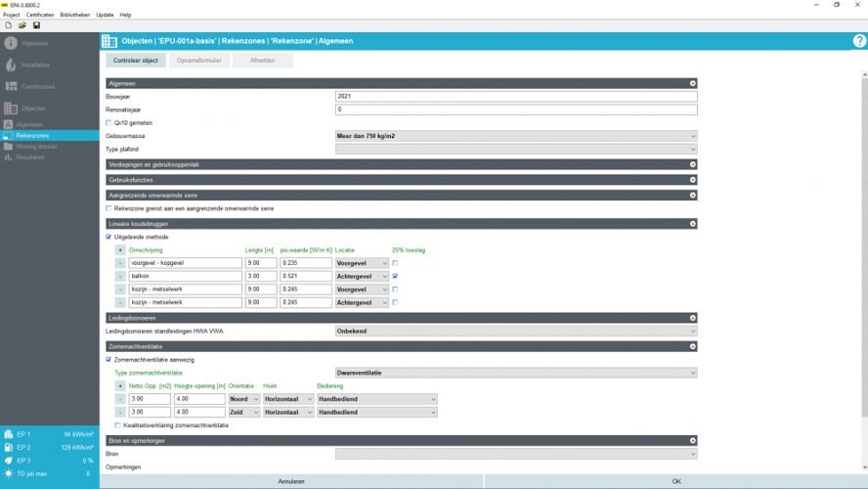868x489 pixels.
Task: Add a new koudebrug row with plus button
Action: pyautogui.click(x=120, y=250)
